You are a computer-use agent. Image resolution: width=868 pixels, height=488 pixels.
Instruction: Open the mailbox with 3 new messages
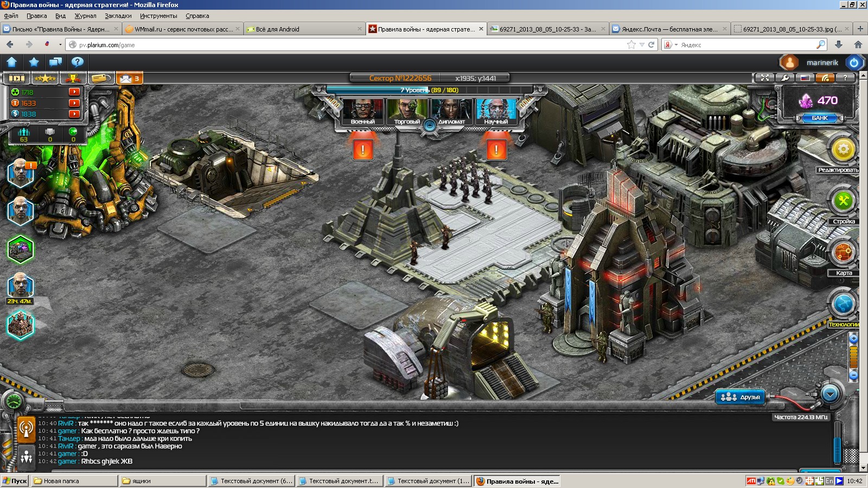130,79
